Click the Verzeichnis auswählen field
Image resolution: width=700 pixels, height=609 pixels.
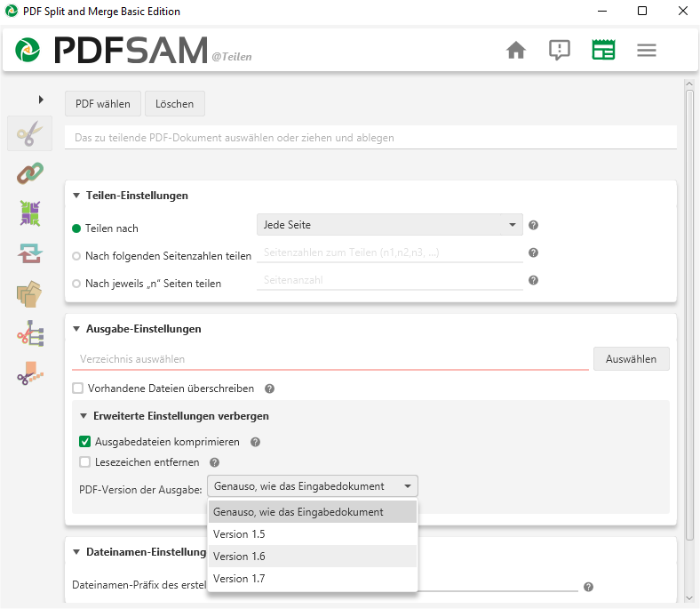[330, 359]
